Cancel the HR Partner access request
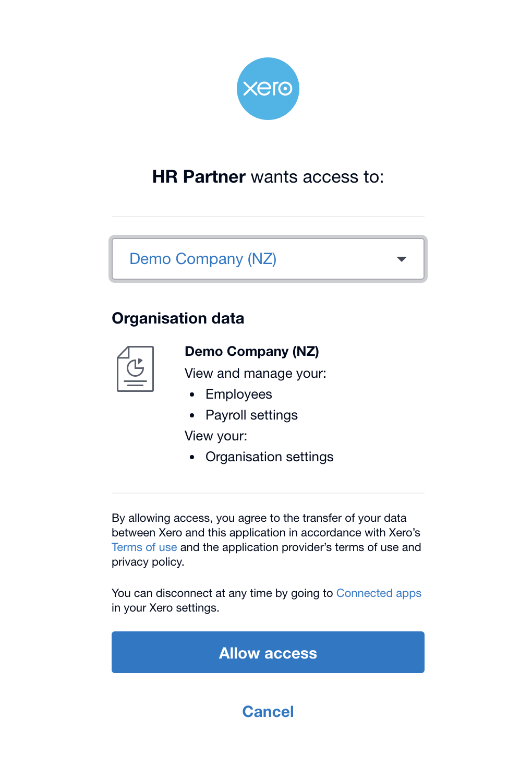The height and width of the screenshot is (766, 532). coord(268,712)
